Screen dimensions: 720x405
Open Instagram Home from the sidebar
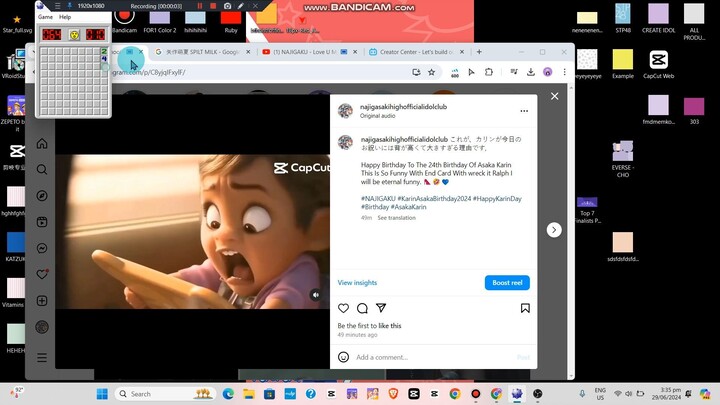tap(42, 144)
